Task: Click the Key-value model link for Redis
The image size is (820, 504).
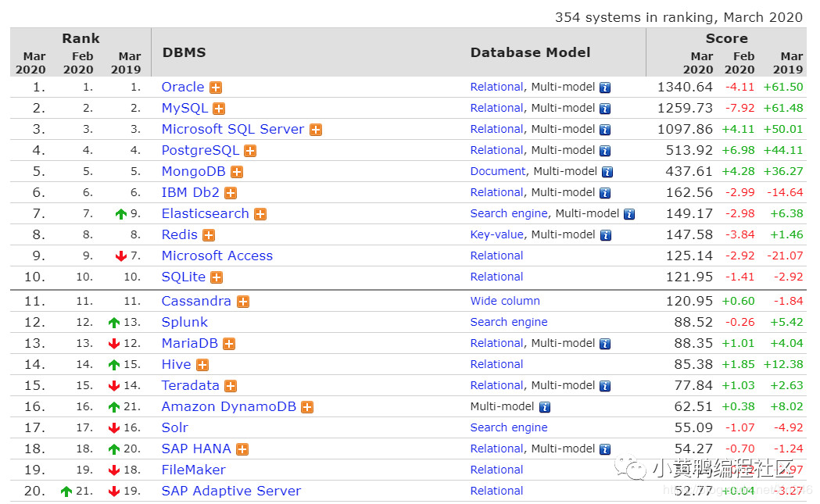Action: coord(497,234)
